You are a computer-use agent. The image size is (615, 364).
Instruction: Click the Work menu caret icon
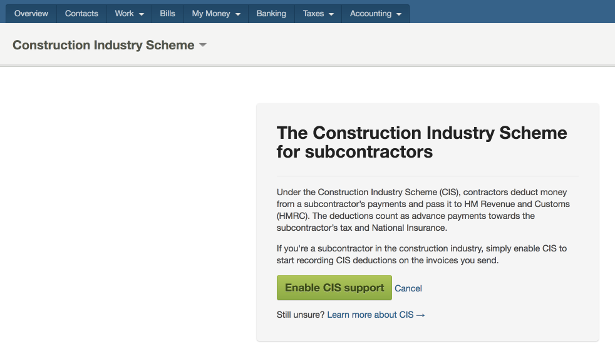coord(140,13)
